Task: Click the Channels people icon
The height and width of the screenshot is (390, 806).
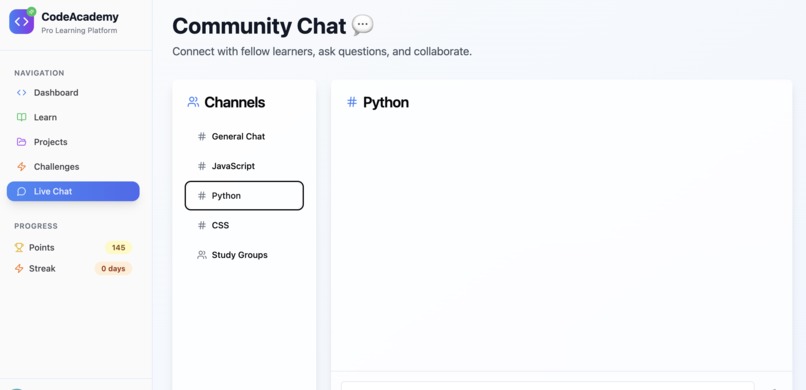Action: click(193, 102)
